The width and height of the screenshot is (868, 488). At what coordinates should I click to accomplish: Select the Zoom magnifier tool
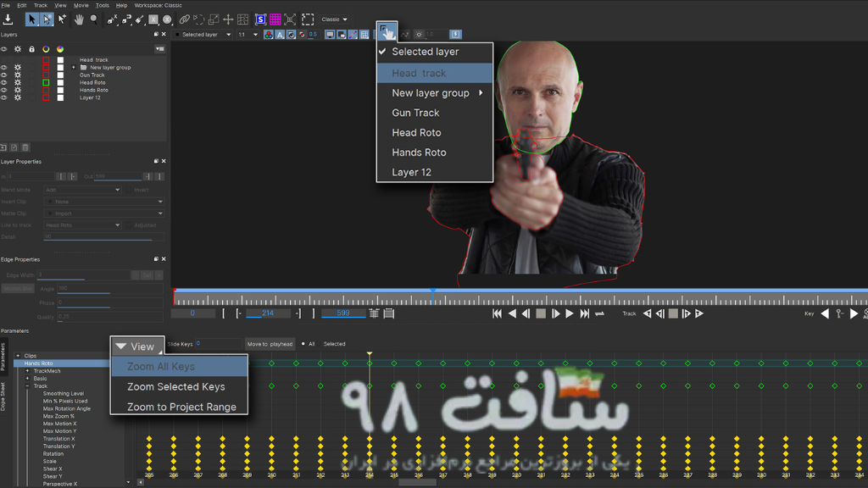(94, 19)
